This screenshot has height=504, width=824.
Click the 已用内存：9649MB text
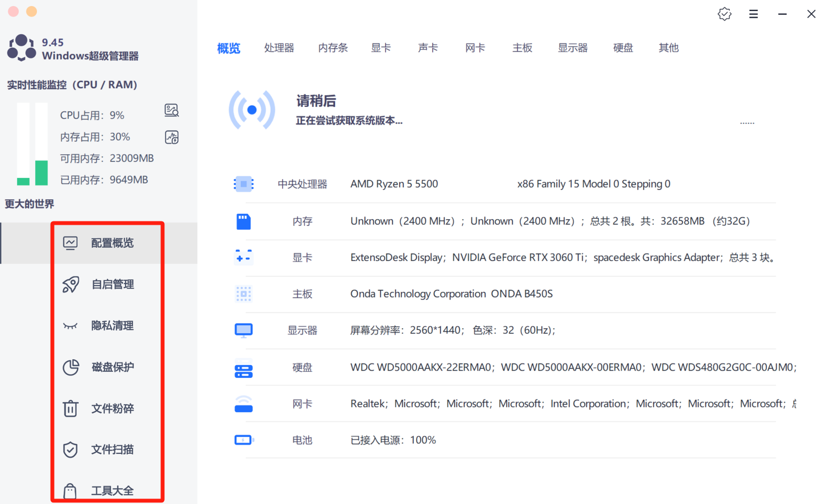pos(104,180)
